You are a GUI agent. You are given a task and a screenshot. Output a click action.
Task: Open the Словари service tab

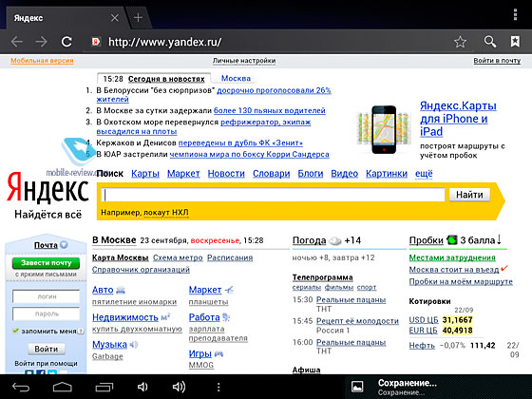click(x=271, y=173)
